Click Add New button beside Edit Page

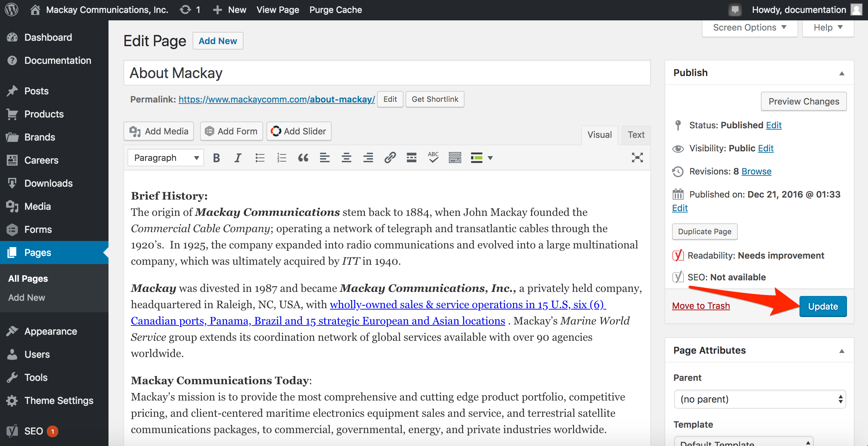click(218, 41)
